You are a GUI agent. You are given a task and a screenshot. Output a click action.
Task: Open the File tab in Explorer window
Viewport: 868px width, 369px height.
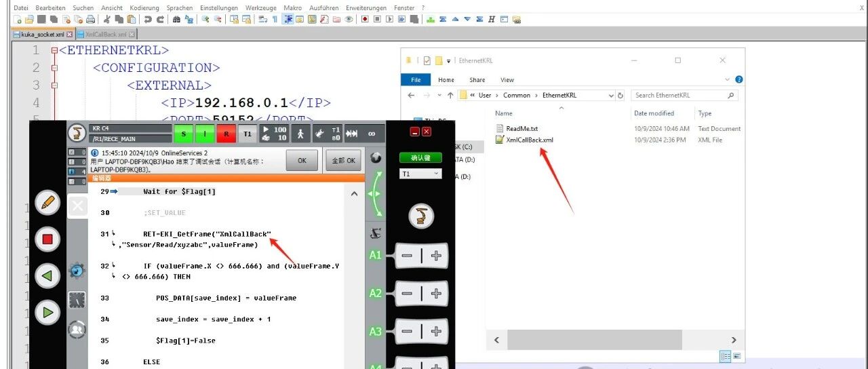point(416,79)
